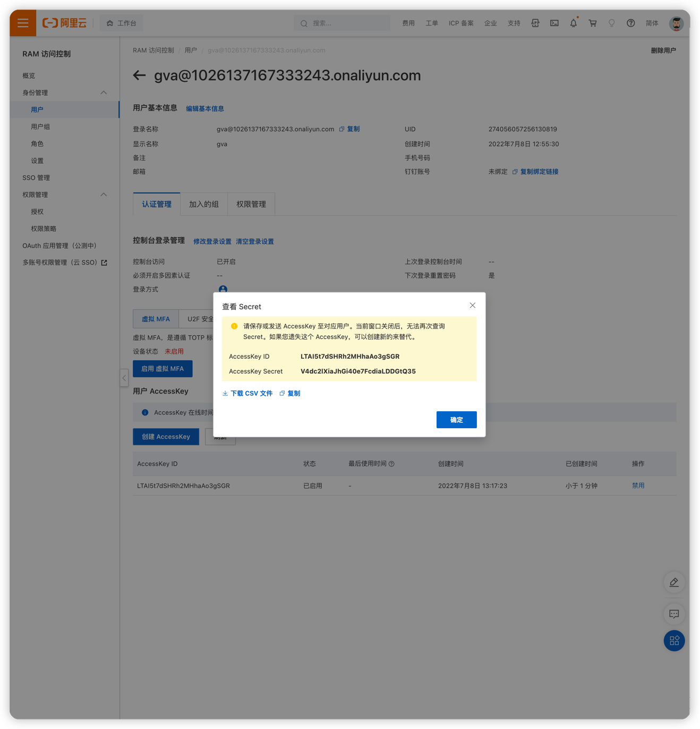Click the 用户 breadcrumb
Screen dimensions: 700x729
pyautogui.click(x=191, y=50)
